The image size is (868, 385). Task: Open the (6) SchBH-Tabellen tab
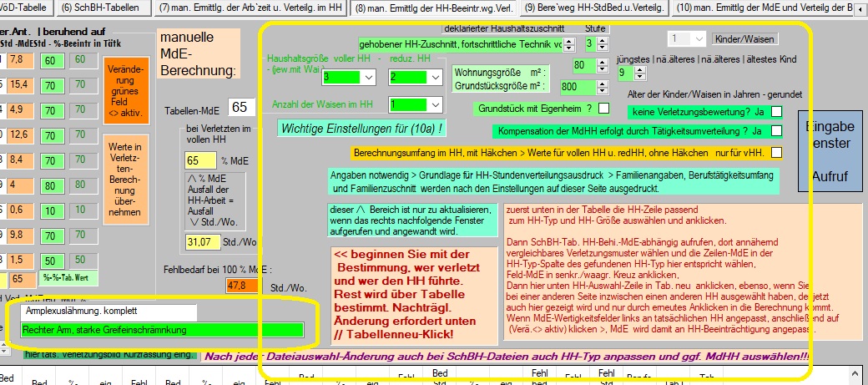103,8
